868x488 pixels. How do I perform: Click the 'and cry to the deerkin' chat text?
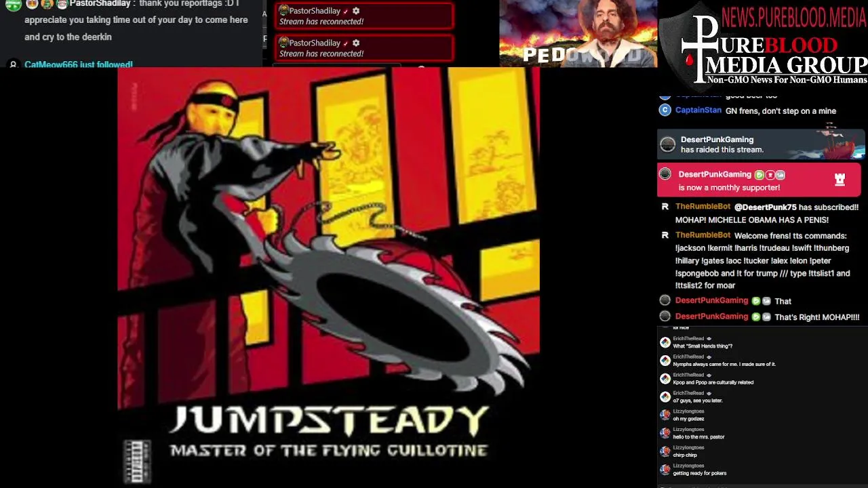tap(68, 37)
